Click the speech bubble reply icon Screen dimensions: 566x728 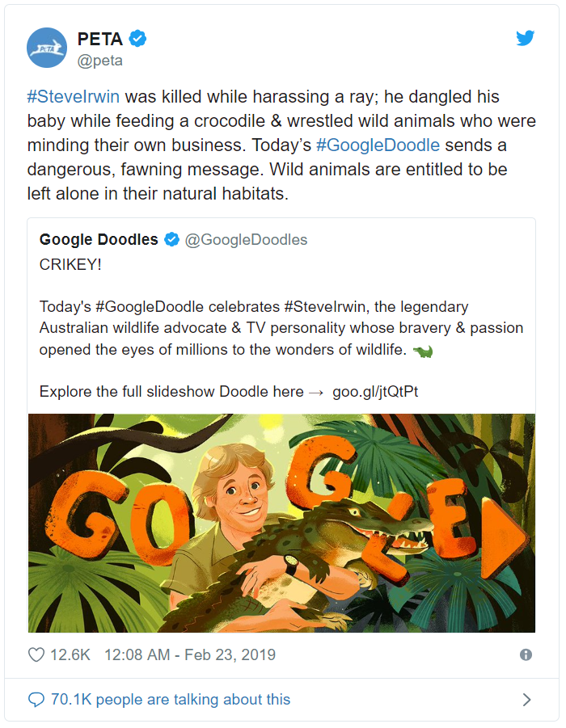pyautogui.click(x=36, y=699)
